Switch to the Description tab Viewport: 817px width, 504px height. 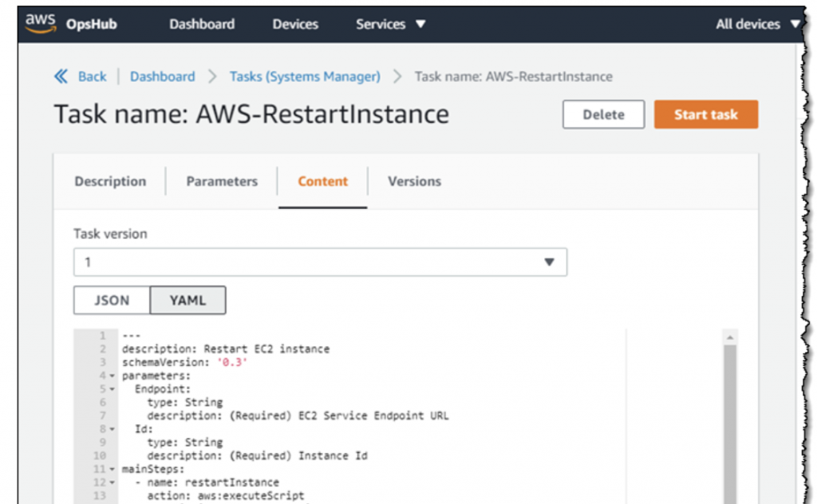[x=110, y=181]
